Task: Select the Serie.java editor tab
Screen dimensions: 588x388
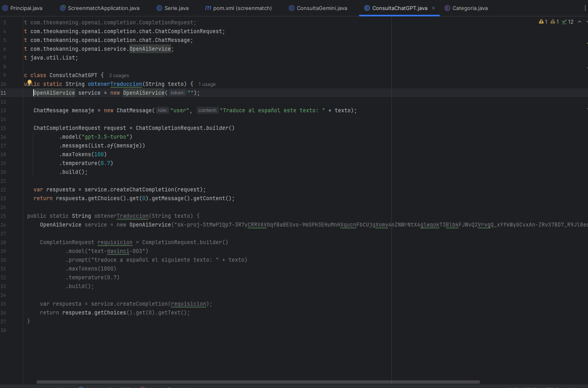Action: click(173, 8)
